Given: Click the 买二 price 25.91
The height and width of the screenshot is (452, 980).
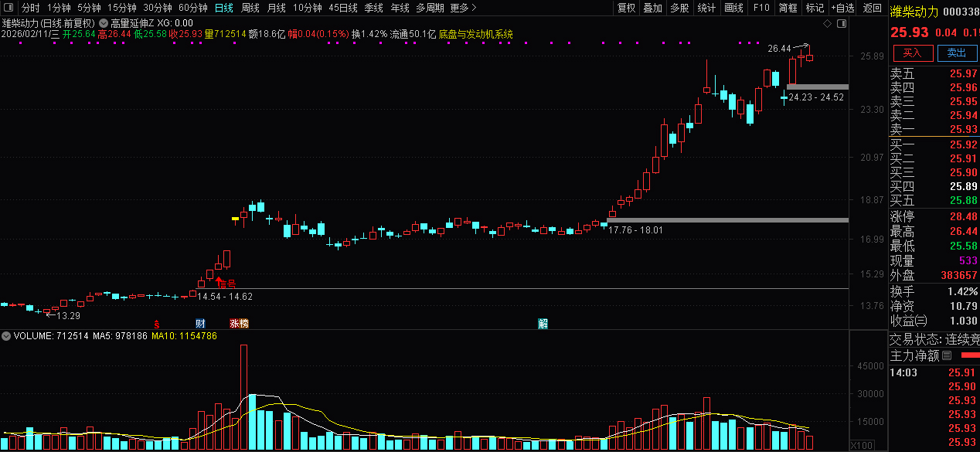Looking at the screenshot, I should (x=964, y=158).
